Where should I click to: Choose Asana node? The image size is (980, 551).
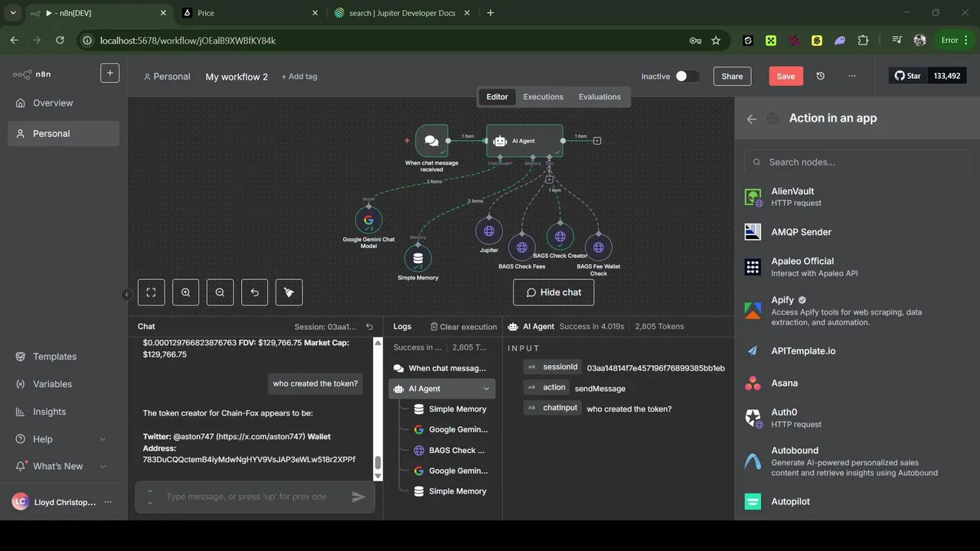click(x=857, y=383)
